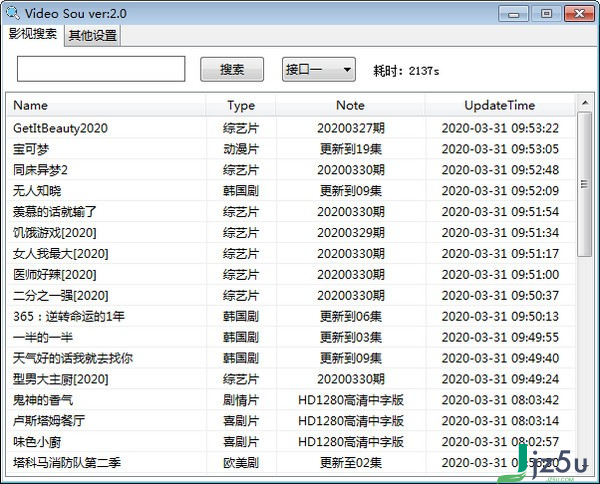
Task: Click the 2020-03-31 09:51:00 timestamp
Action: click(500, 274)
